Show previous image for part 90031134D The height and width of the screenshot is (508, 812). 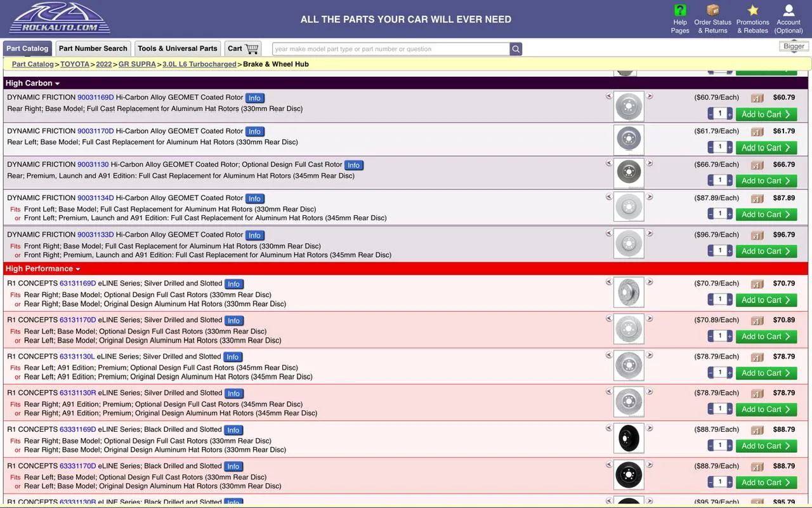point(609,197)
